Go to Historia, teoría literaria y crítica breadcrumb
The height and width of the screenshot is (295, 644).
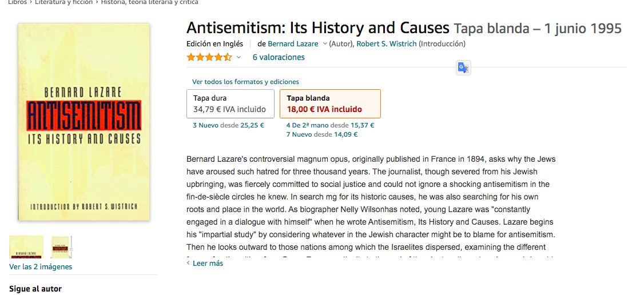(x=150, y=2)
